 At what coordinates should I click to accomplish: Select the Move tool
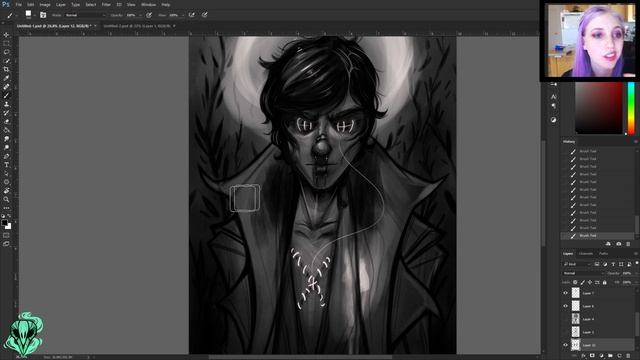(6, 35)
